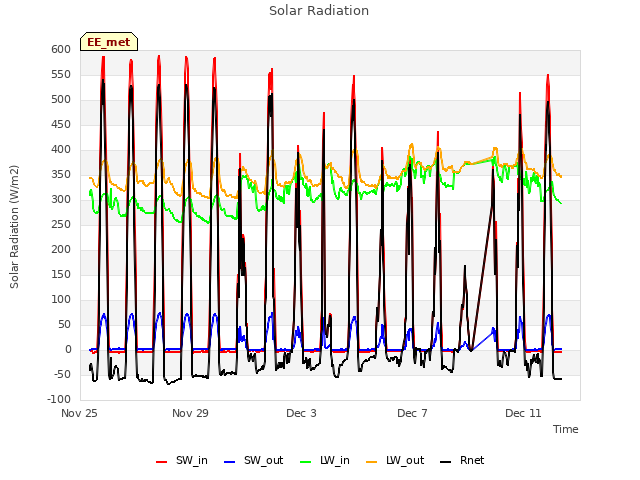Click the 500 y-axis tick label
The image size is (640, 480).
pos(61,100)
